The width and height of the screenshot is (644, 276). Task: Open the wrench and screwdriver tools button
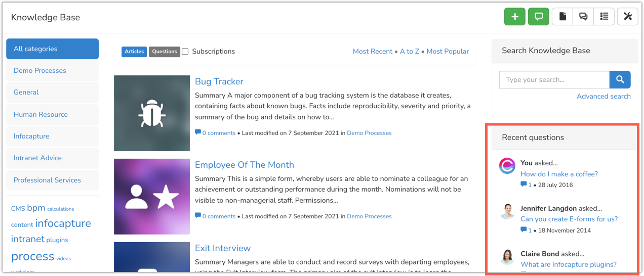tap(628, 17)
